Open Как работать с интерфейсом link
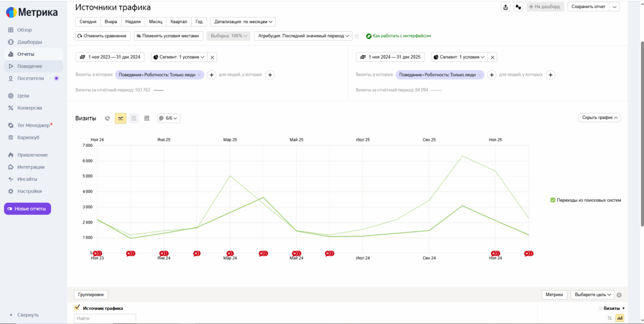644x324 pixels. 401,36
